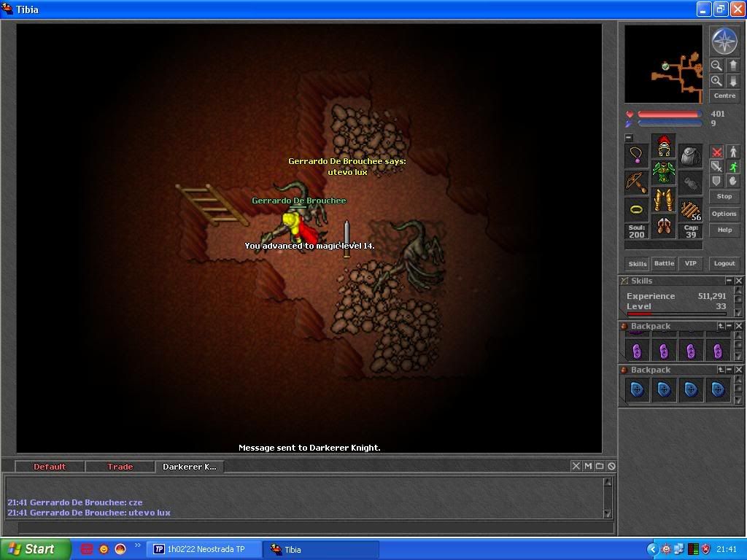Expand Windows quick launch chevron
The height and width of the screenshot is (560, 747).
(138, 545)
